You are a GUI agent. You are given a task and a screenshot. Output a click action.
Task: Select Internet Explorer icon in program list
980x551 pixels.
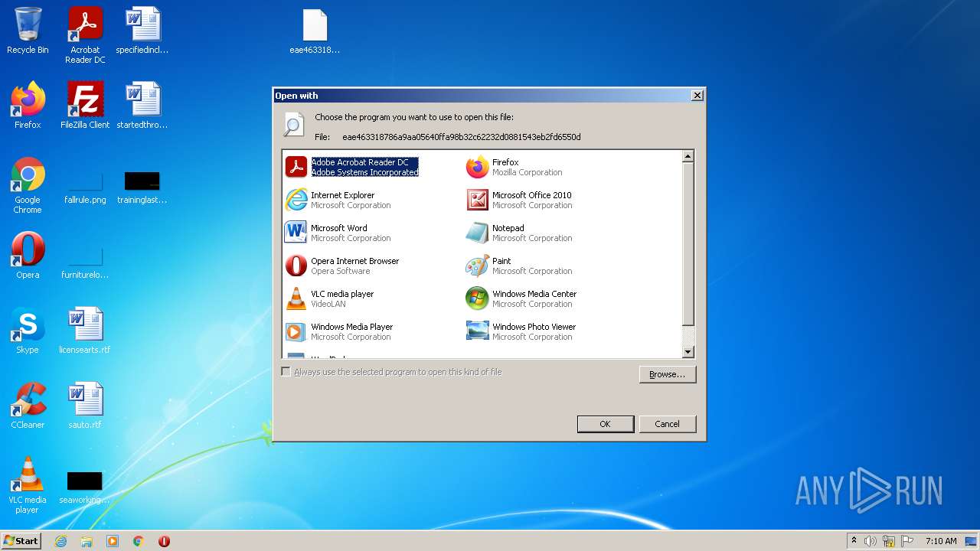click(296, 200)
